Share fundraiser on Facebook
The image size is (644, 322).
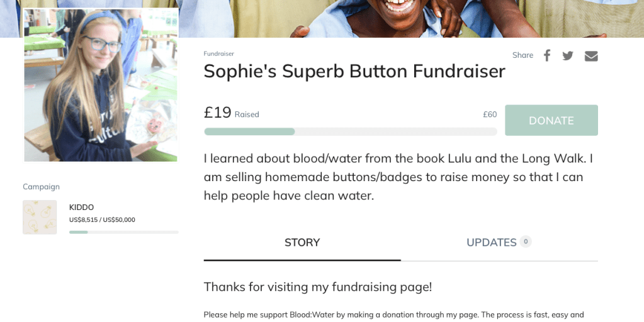547,55
